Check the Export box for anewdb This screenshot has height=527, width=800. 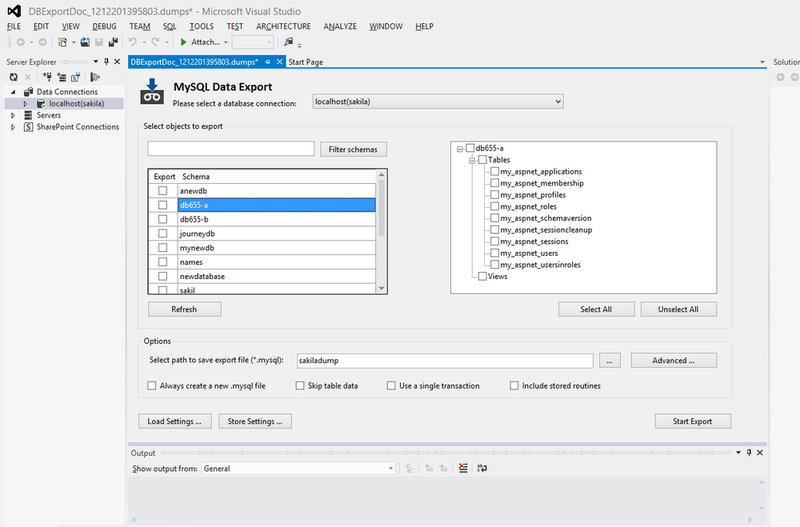[163, 191]
